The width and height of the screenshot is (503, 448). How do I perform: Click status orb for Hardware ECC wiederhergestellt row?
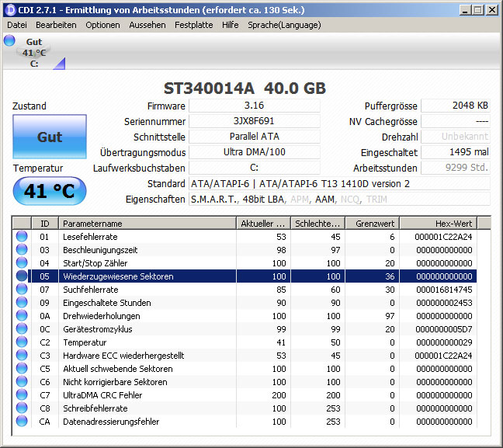(x=22, y=356)
